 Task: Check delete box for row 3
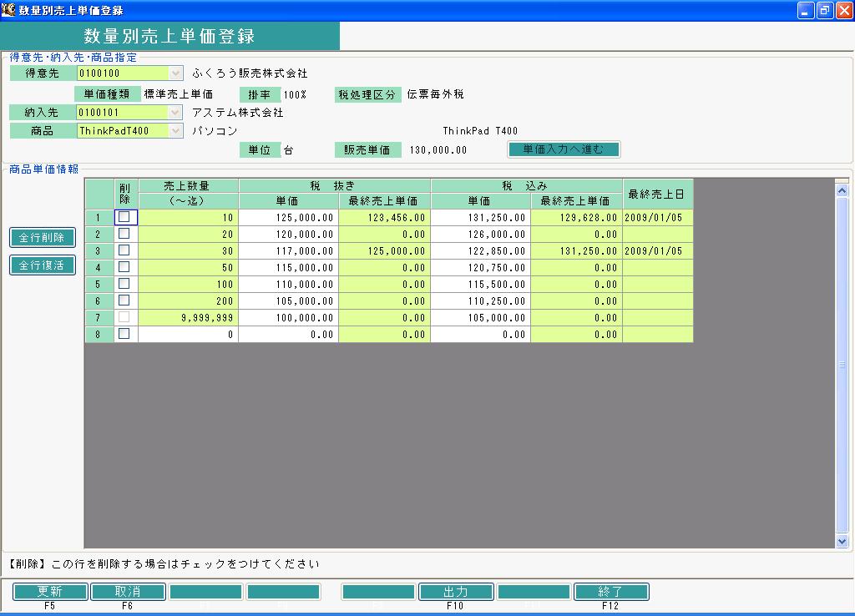point(124,250)
